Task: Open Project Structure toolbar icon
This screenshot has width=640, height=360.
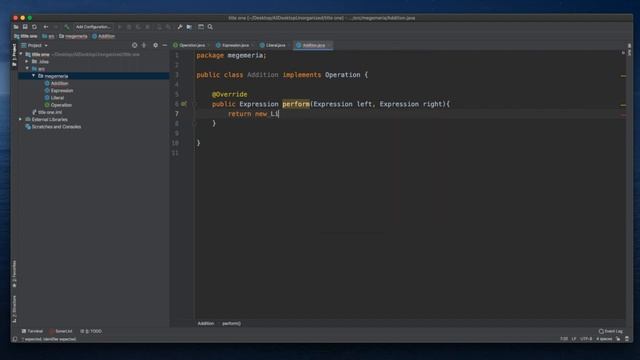Action: (189, 27)
